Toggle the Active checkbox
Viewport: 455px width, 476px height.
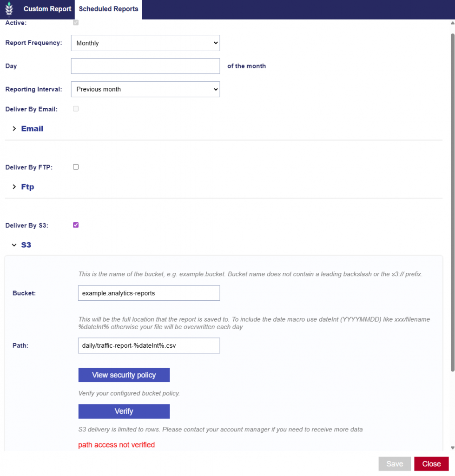pyautogui.click(x=76, y=23)
